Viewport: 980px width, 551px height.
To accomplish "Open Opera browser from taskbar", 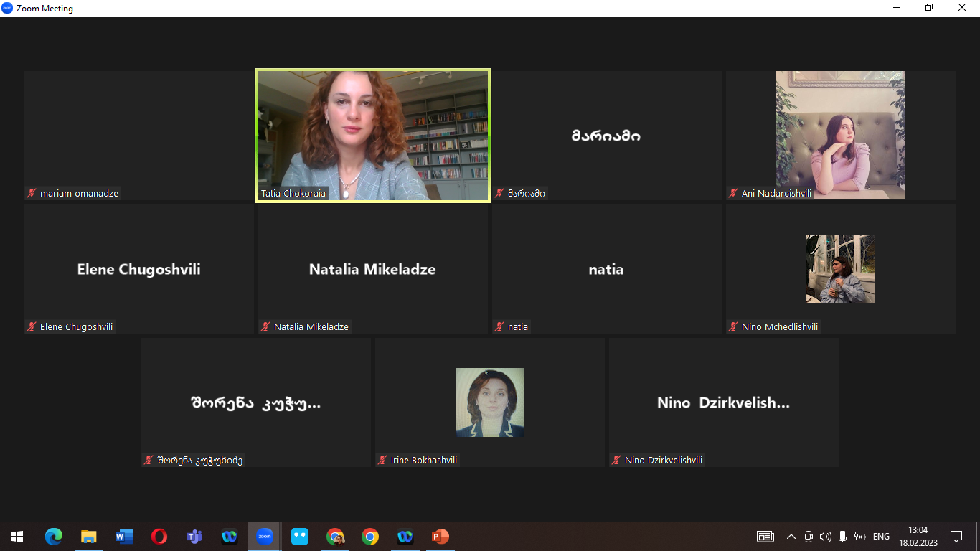I will [x=159, y=537].
